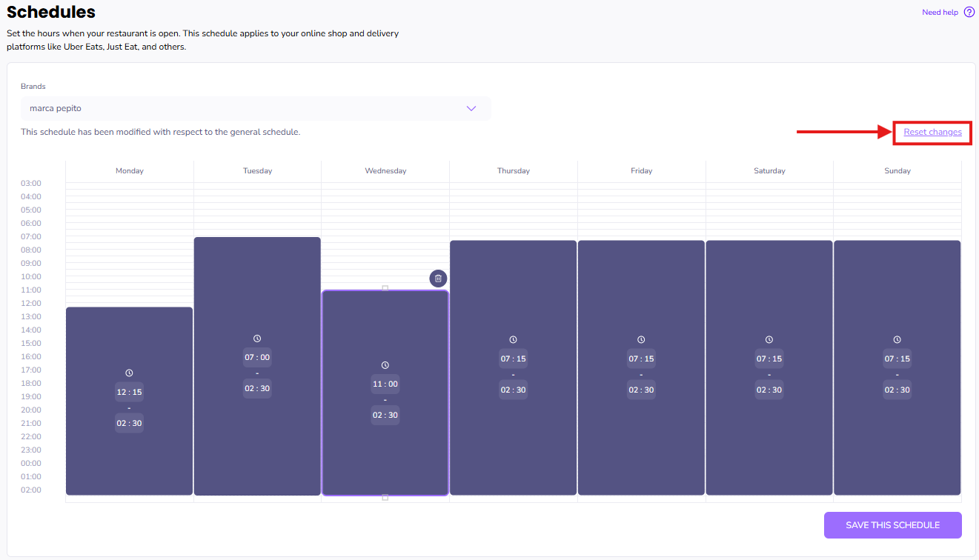Click the clock icon in Friday block
Screen dimensions: 979x560
point(641,339)
